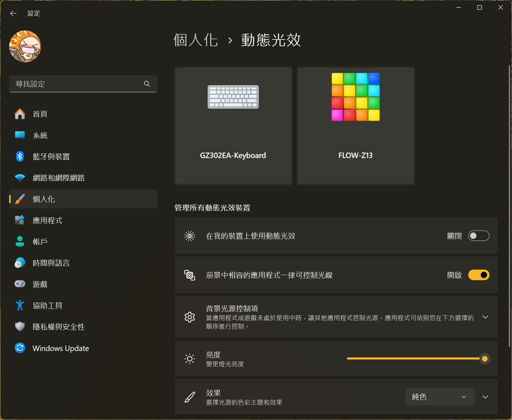Image resolution: width=512 pixels, height=420 pixels.
Task: Click the Windows Update refresh icon
Action: pos(20,348)
